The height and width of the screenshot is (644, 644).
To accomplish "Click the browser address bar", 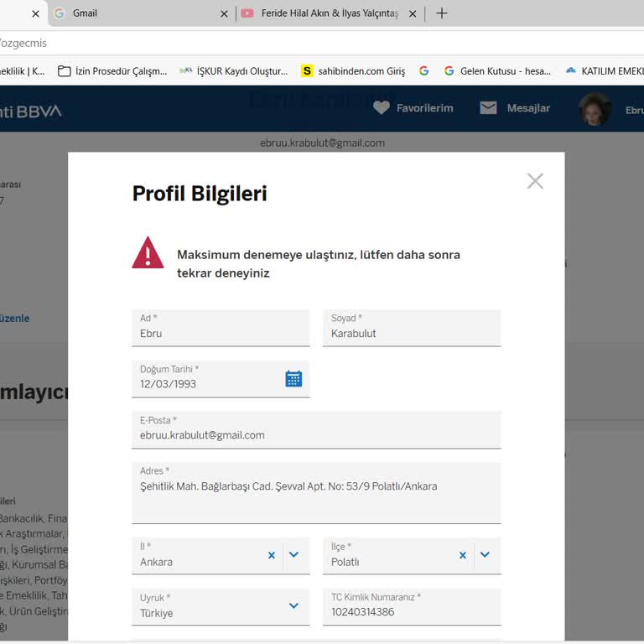I will [x=320, y=43].
